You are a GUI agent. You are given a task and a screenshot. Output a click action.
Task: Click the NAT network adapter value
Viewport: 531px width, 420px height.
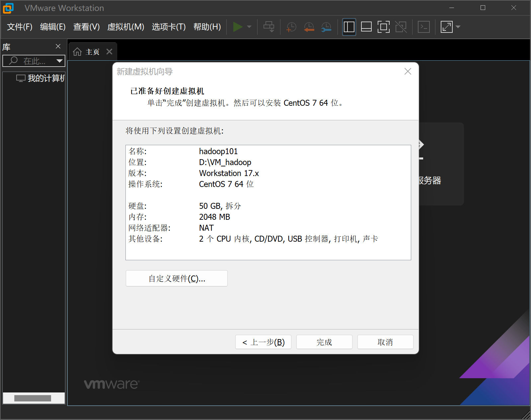click(x=206, y=228)
